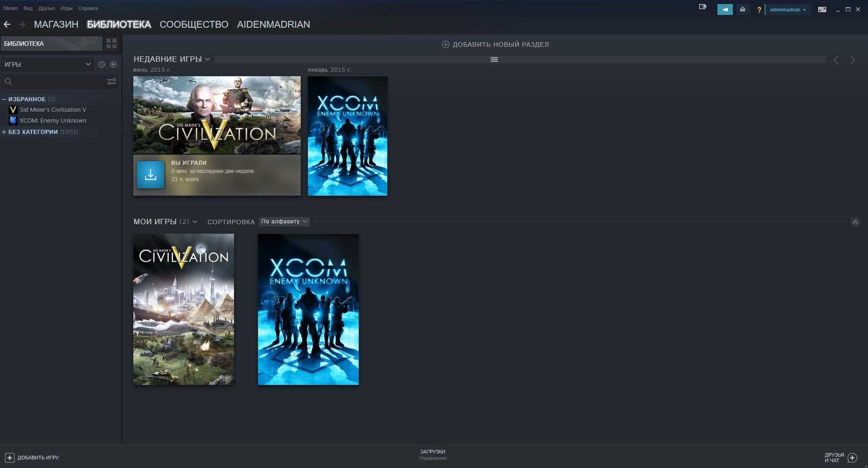Open the ИГРЫ filter dropdown
Viewport: 868px width, 468px height.
(47, 64)
